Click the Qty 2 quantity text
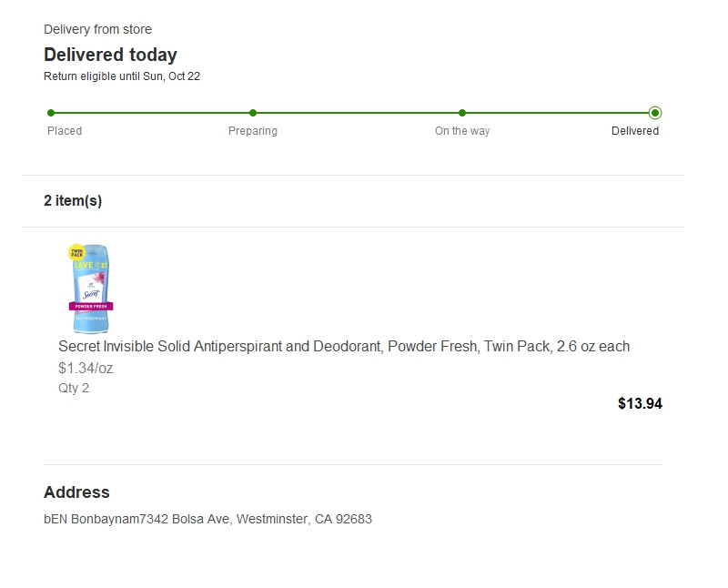 74,389
